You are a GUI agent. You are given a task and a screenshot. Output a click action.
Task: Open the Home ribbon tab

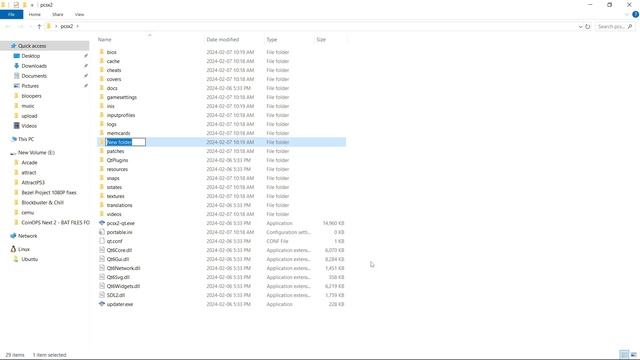(35, 14)
